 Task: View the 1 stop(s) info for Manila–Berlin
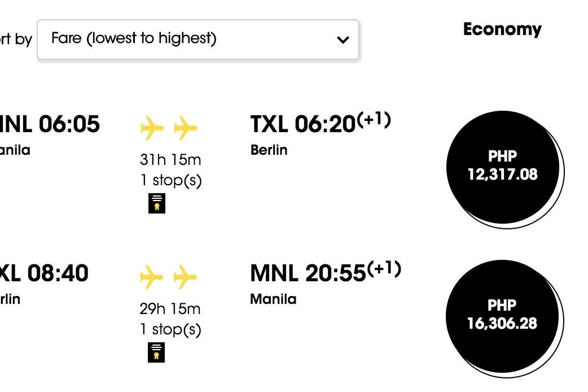170,180
